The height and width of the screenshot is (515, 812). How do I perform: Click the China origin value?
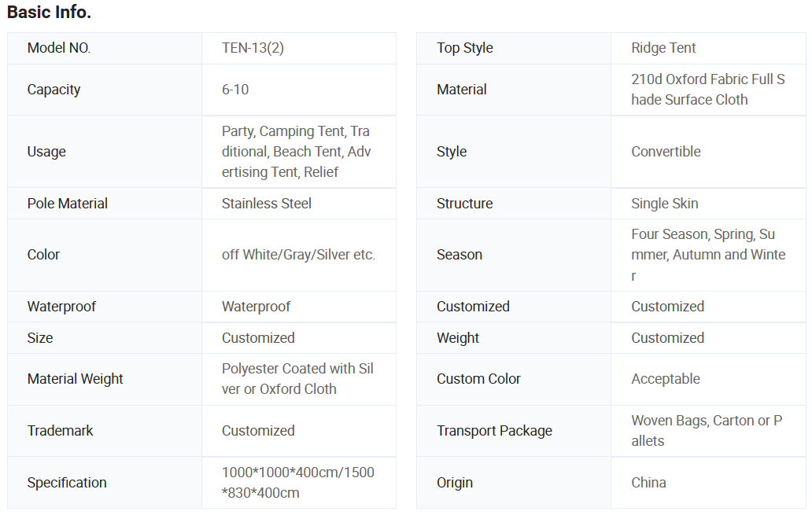point(648,483)
